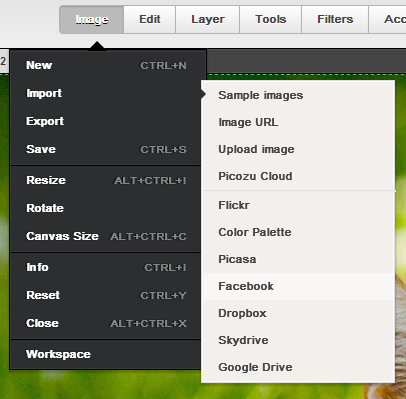Screen dimensions: 406x399
Task: Import from Skydrive
Action: pos(298,340)
